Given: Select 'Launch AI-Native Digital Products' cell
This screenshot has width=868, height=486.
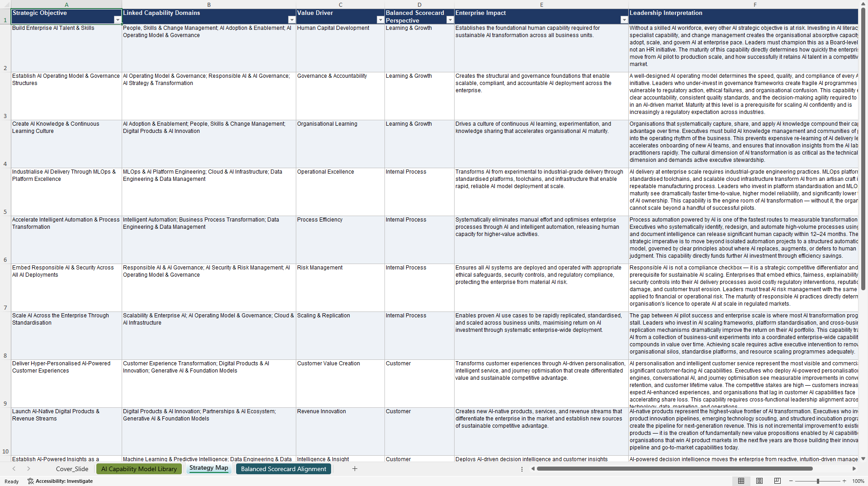Looking at the screenshot, I should click(66, 431).
